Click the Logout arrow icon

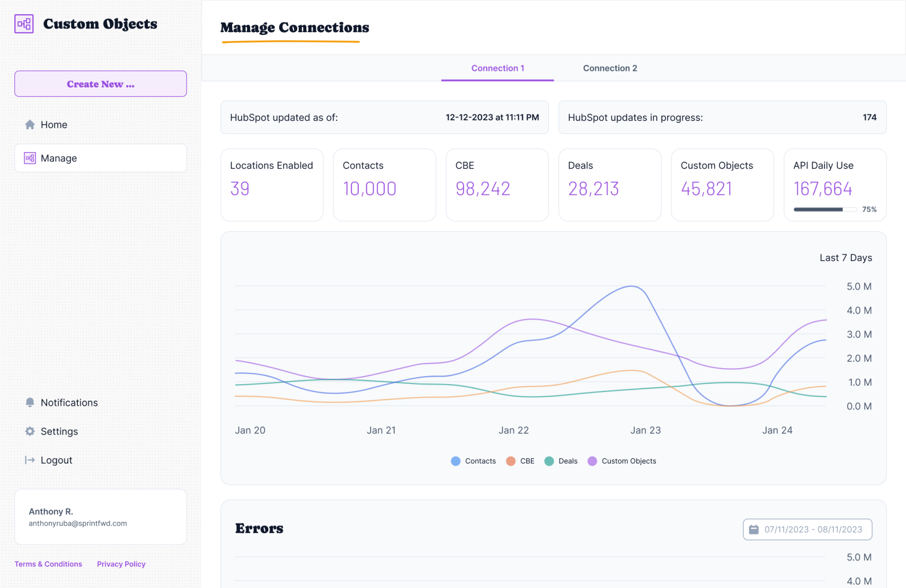(x=30, y=460)
